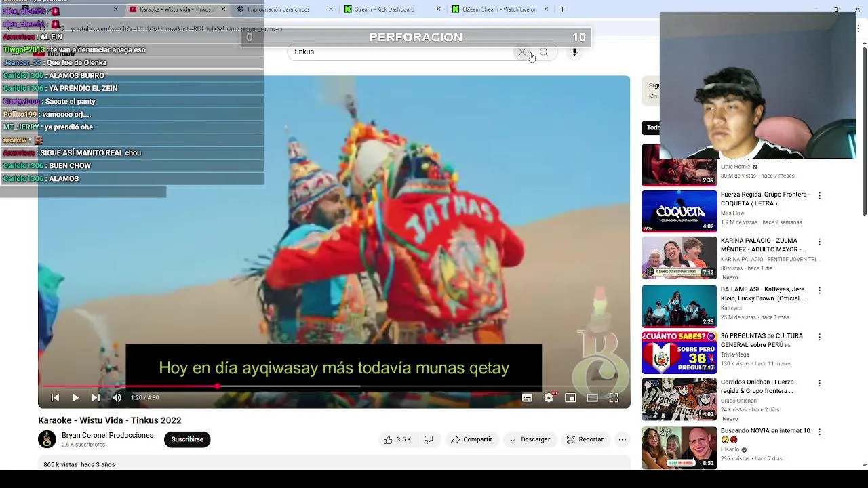Play the Wistu Vida video
868x488 pixels.
tap(76, 398)
